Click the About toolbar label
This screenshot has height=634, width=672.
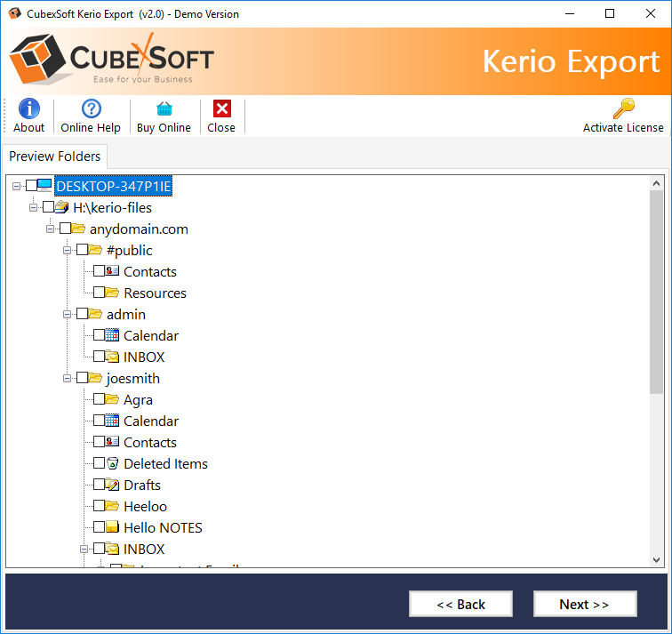click(28, 128)
